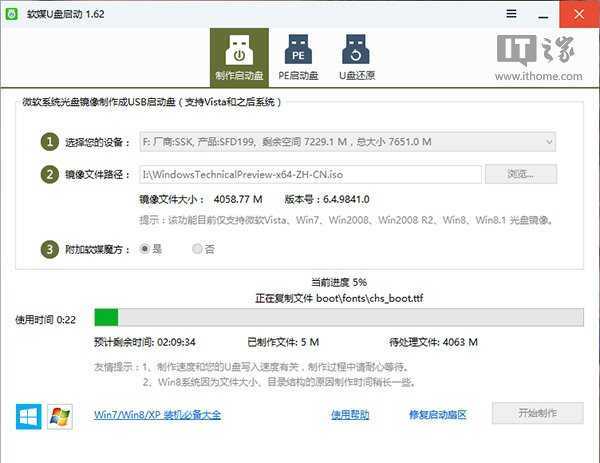Click the 版本号 6.4.9841.0 text
Image resolution: width=600 pixels, height=463 pixels.
(327, 199)
